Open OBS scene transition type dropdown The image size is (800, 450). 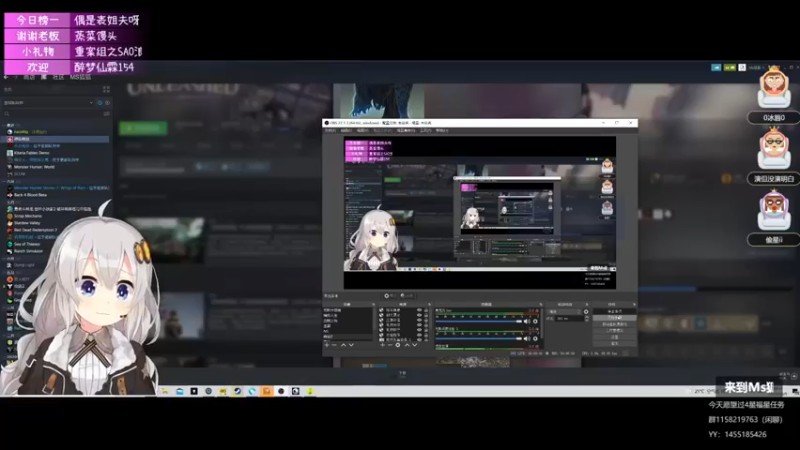tap(565, 311)
